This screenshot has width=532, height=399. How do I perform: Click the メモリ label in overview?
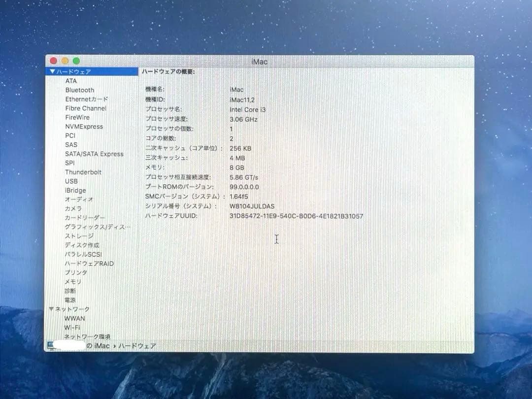click(155, 167)
